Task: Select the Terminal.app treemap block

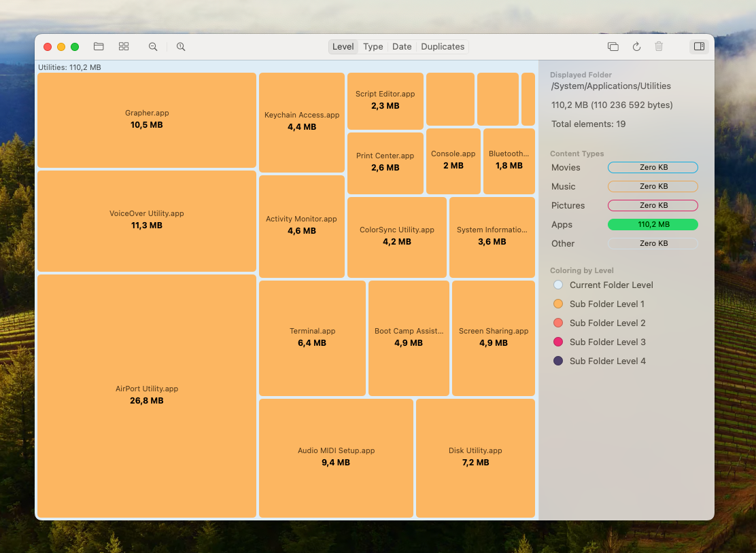Action: tap(312, 338)
